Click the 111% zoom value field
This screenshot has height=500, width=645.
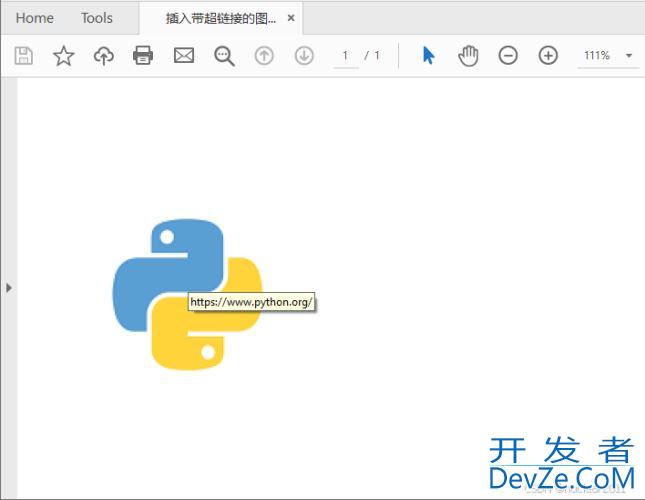coord(597,56)
